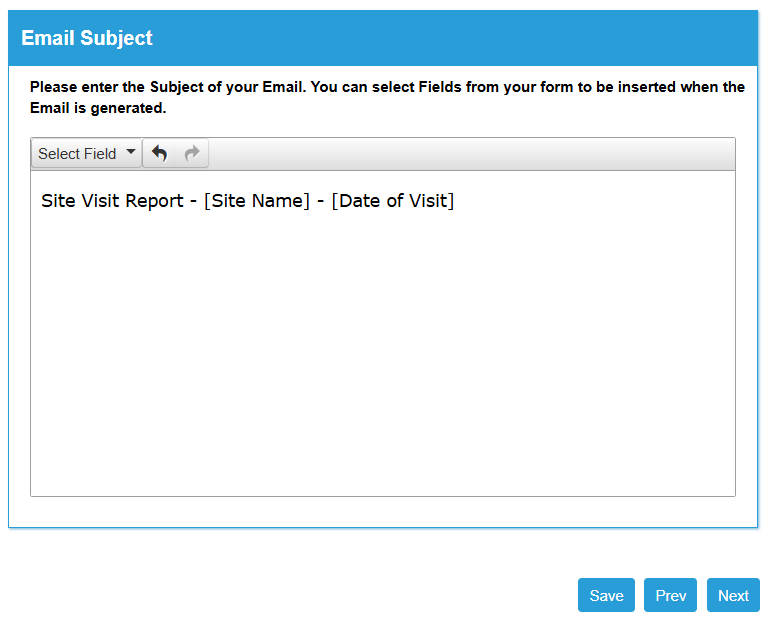Place cursor on the [Date of Visit] placeholder

[x=393, y=201]
